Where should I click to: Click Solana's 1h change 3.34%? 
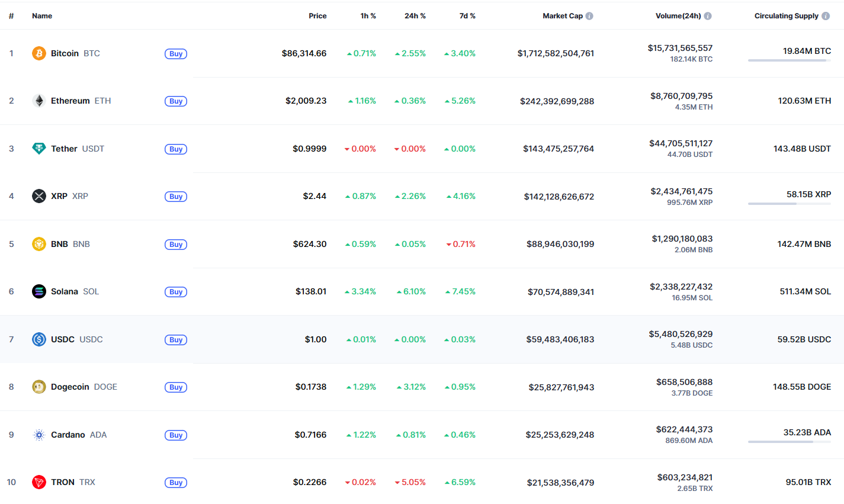click(361, 291)
